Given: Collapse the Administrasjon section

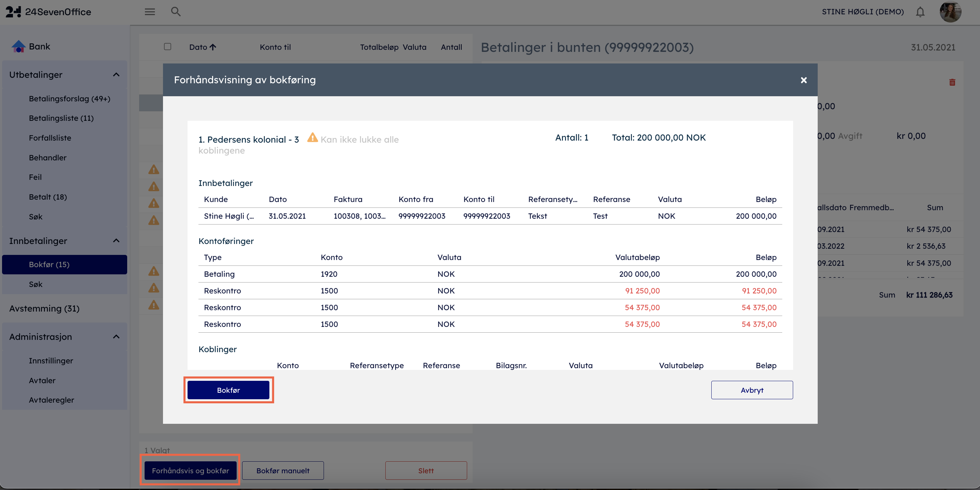Looking at the screenshot, I should click(116, 336).
